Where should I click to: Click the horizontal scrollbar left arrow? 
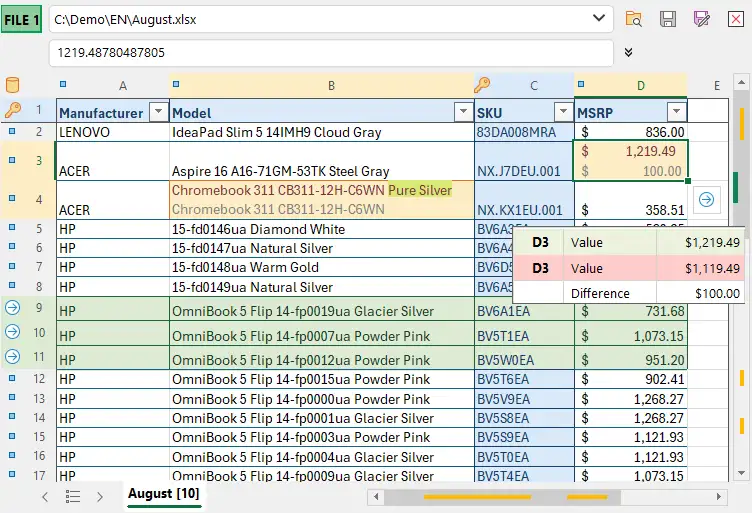coord(376,497)
